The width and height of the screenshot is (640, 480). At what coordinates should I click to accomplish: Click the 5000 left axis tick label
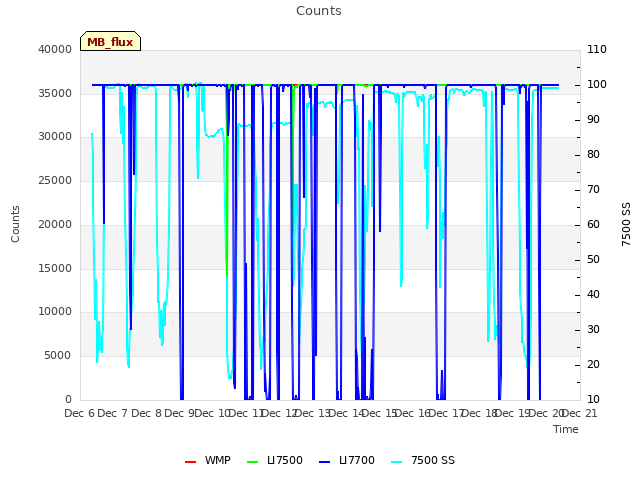pyautogui.click(x=58, y=356)
